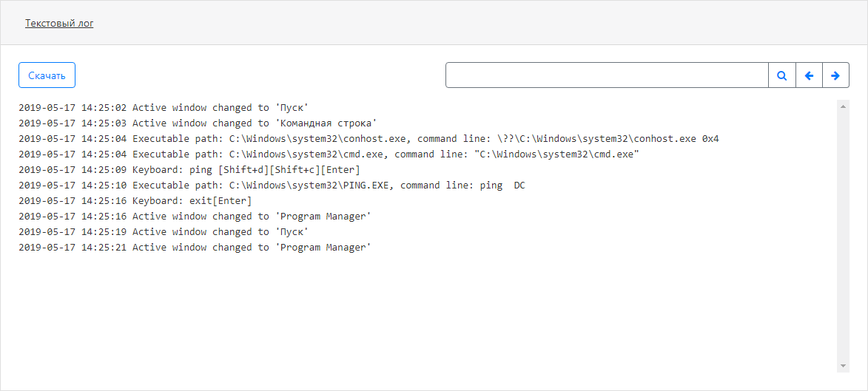Go to previous search match arrow
The height and width of the screenshot is (391, 868).
[x=809, y=75]
